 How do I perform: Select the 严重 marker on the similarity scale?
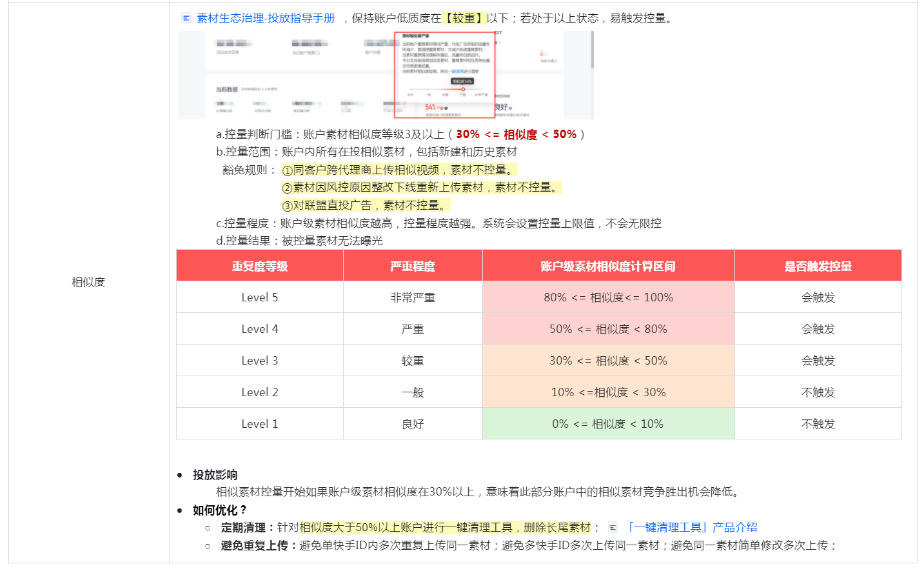[464, 89]
